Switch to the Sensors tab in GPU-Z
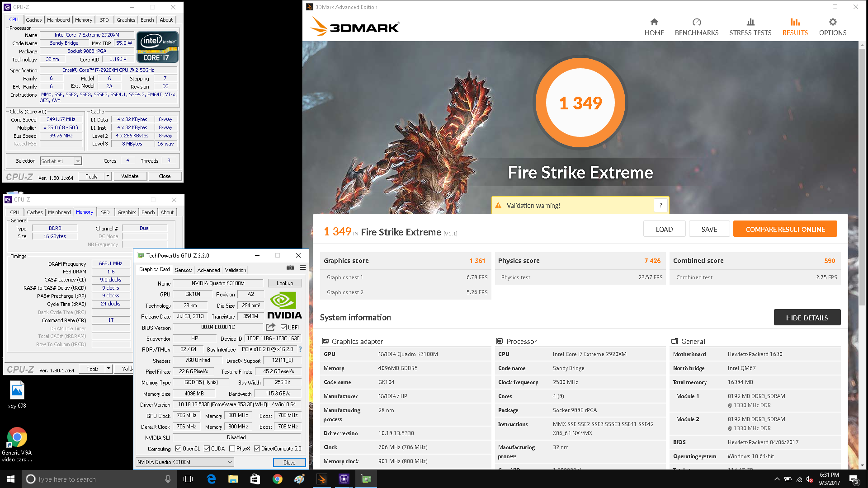The height and width of the screenshot is (488, 868). (x=184, y=270)
